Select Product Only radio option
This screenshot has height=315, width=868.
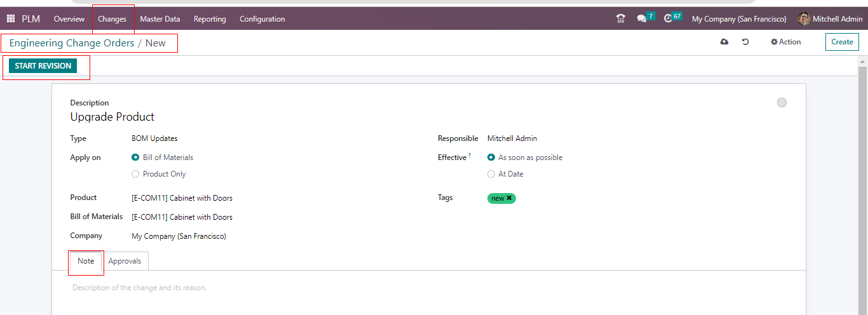[135, 174]
